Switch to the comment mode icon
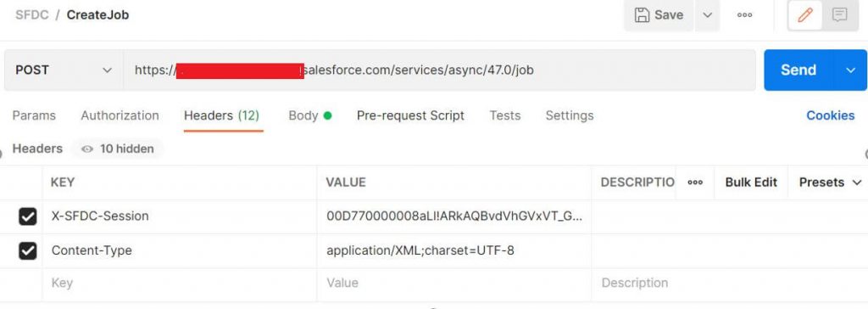The width and height of the screenshot is (868, 309). coord(840,15)
